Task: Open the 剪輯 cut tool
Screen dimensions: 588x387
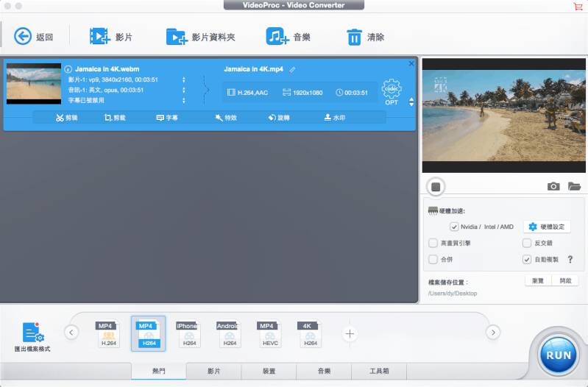Action: (x=67, y=118)
